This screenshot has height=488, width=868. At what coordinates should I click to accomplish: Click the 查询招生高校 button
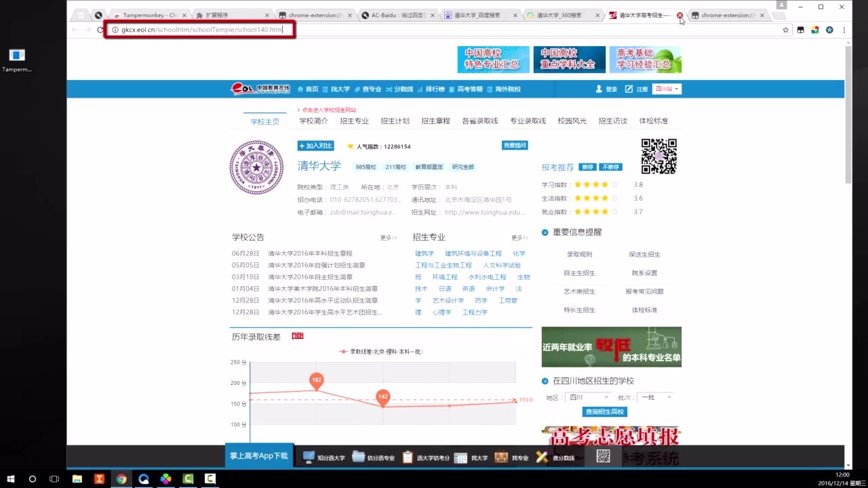pyautogui.click(x=604, y=411)
